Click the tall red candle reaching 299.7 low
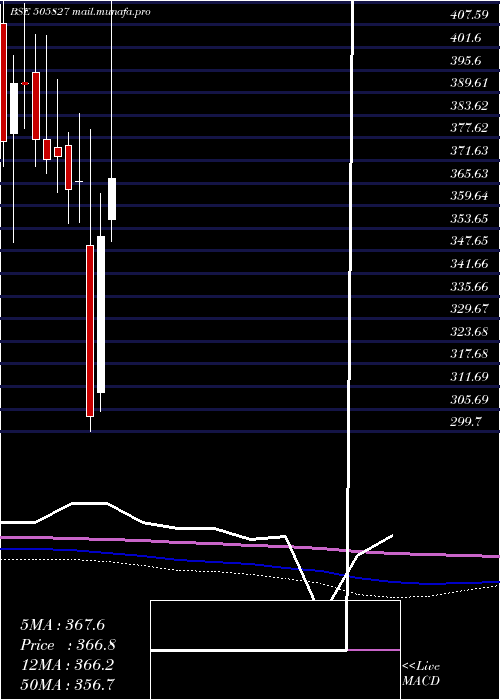Viewport: 500px width, 700px height. pos(90,331)
